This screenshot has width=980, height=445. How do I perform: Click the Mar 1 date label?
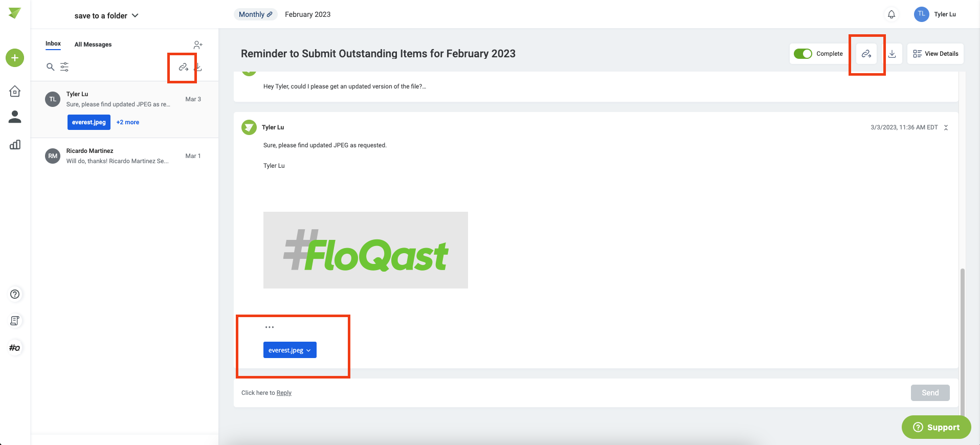(193, 156)
